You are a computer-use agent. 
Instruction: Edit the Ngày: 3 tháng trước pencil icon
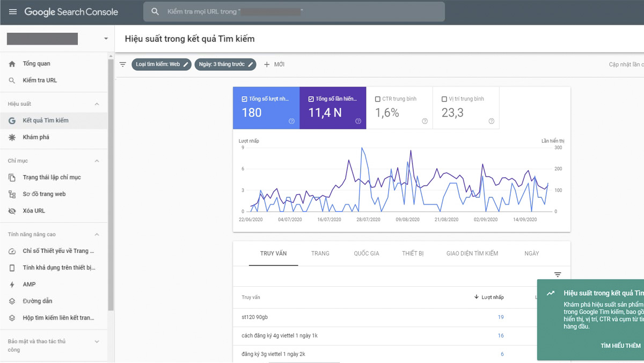pos(250,64)
